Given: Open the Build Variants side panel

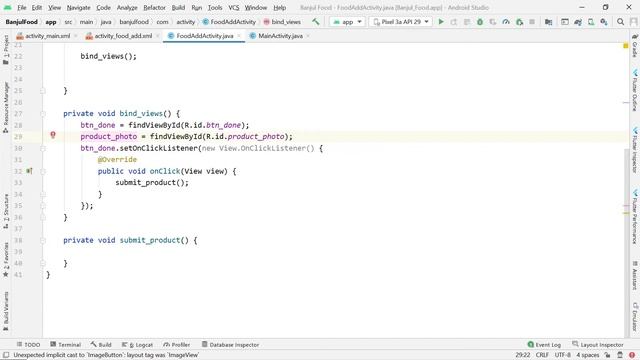Looking at the screenshot, I should 6,311.
